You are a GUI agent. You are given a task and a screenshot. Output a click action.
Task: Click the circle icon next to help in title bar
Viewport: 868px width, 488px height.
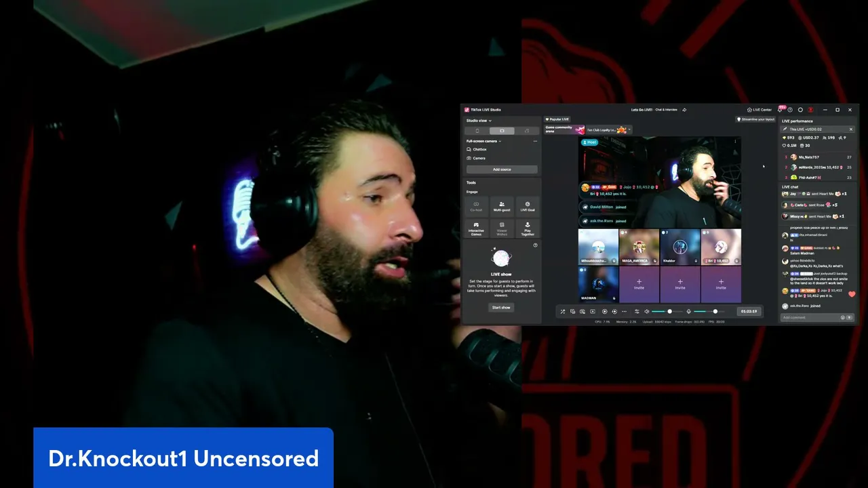800,110
